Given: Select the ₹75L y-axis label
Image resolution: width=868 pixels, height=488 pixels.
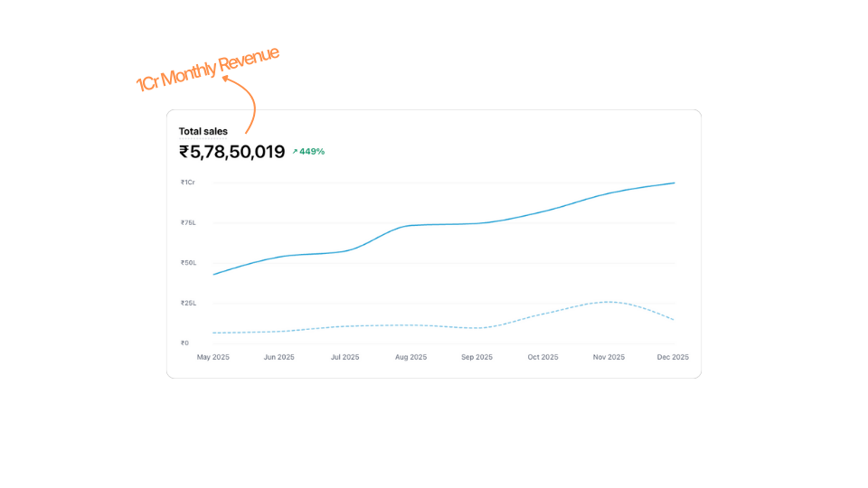Looking at the screenshot, I should tap(187, 222).
